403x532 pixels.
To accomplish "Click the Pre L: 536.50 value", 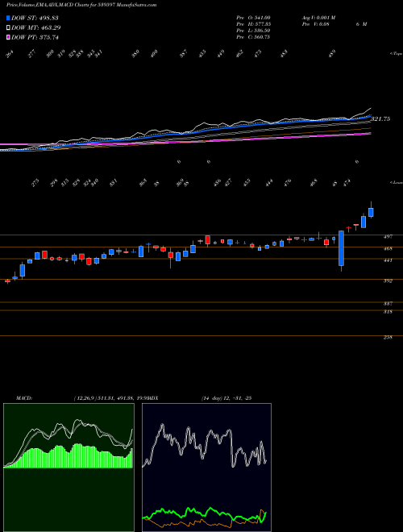I will 253,31.
